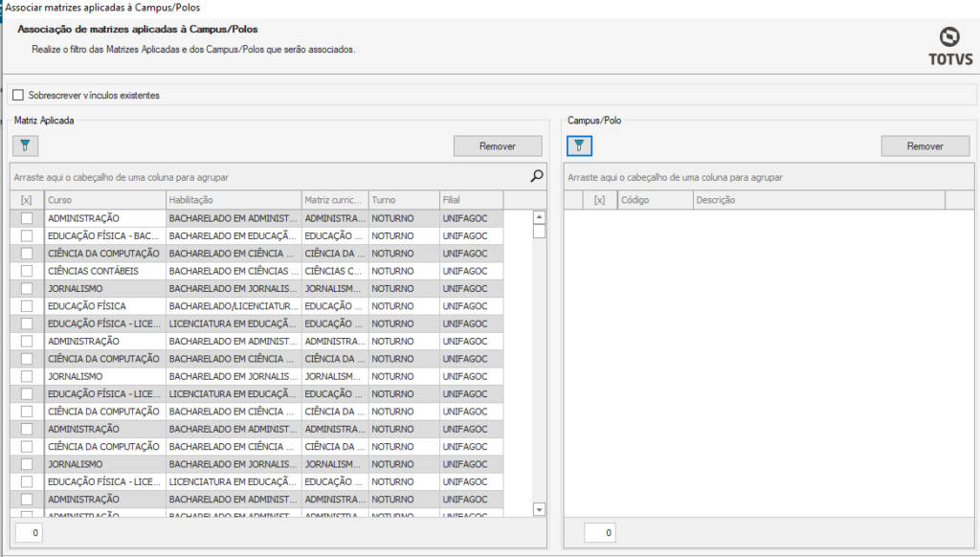Screen dimensions: 980x557
Task: Click the TOTVS logo
Action: coord(949,47)
